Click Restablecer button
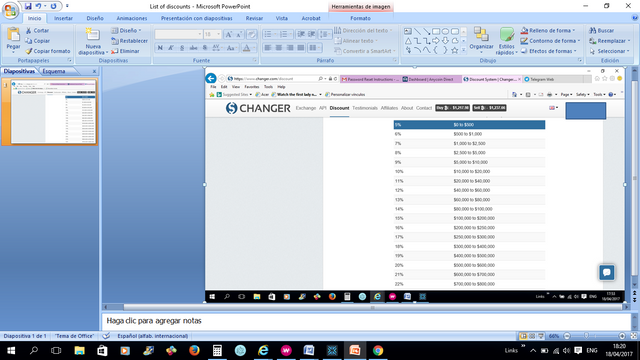The image size is (640, 360). point(129,41)
